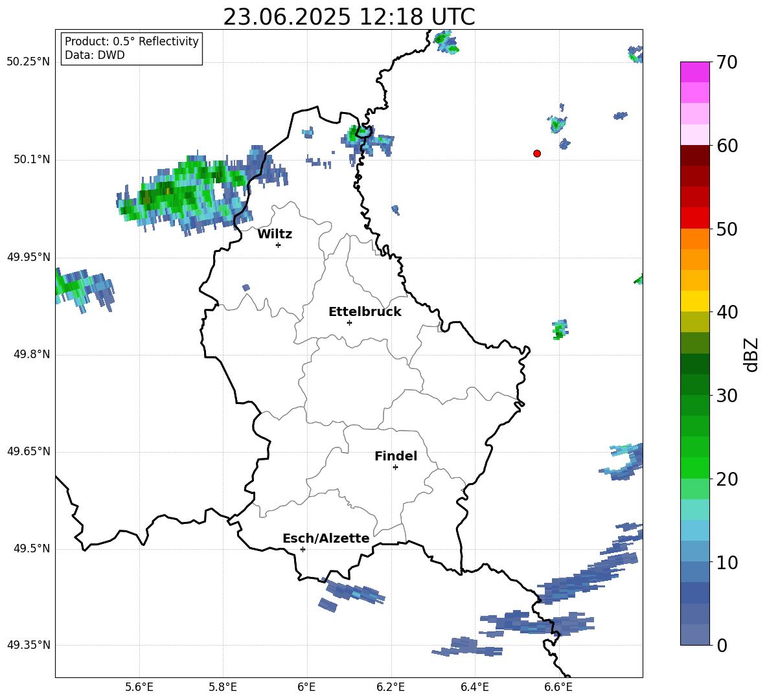The width and height of the screenshot is (767, 700).
Task: Click the 5.8°E longitude tick label
Action: point(223,687)
